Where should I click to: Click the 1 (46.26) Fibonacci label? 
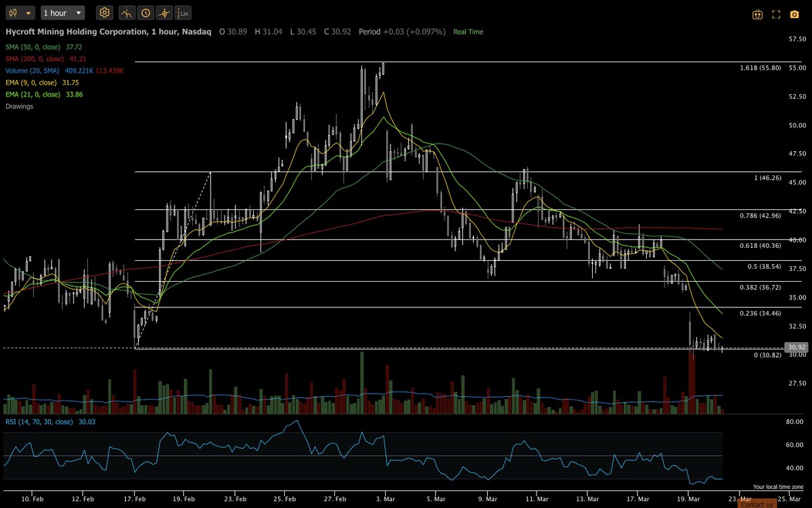767,177
